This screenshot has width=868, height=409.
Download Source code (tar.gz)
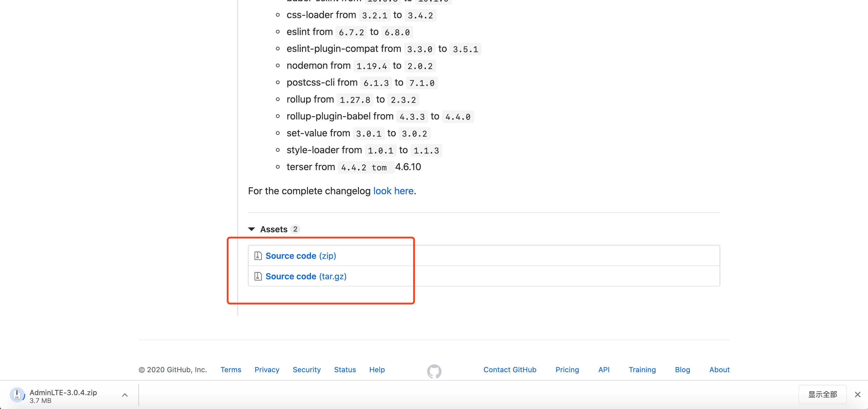click(306, 276)
